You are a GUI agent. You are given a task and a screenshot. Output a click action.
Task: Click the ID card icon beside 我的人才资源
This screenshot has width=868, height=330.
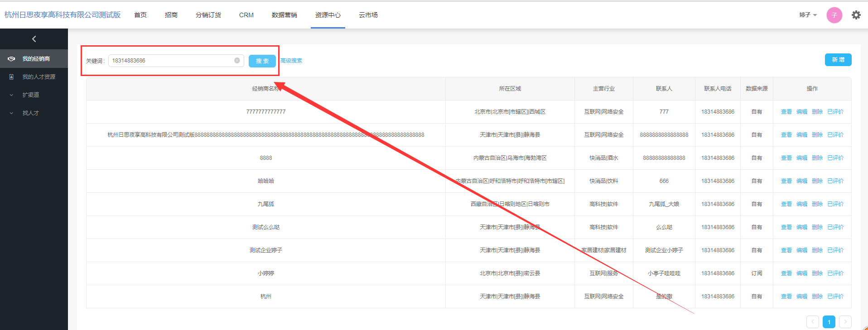(x=12, y=77)
